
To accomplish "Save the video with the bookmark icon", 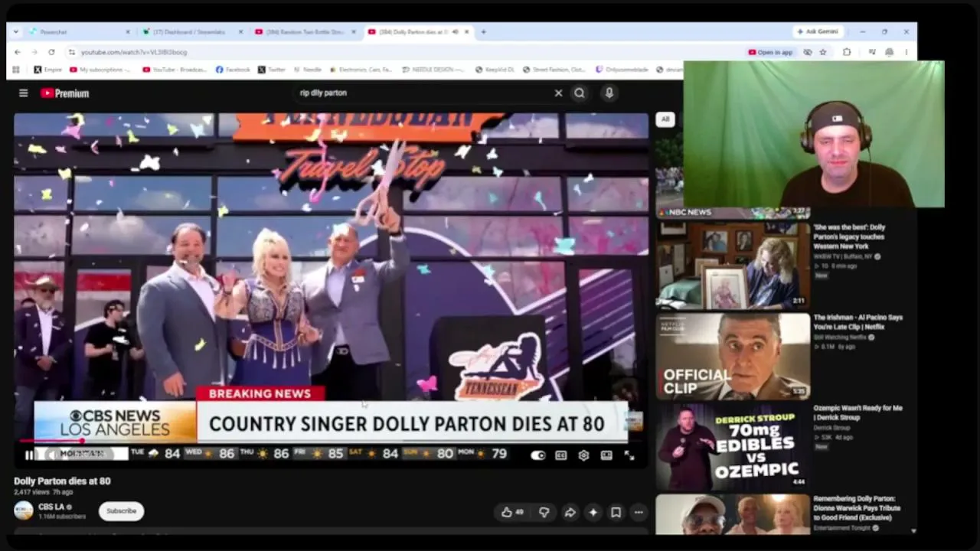I will coord(616,513).
